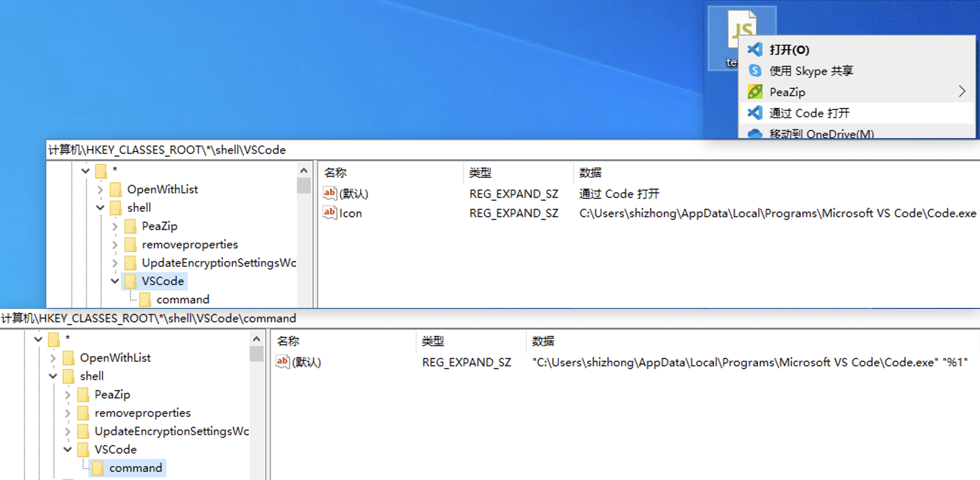Click the Skype icon in context menu
Screen dimensions: 980x480
[x=755, y=71]
